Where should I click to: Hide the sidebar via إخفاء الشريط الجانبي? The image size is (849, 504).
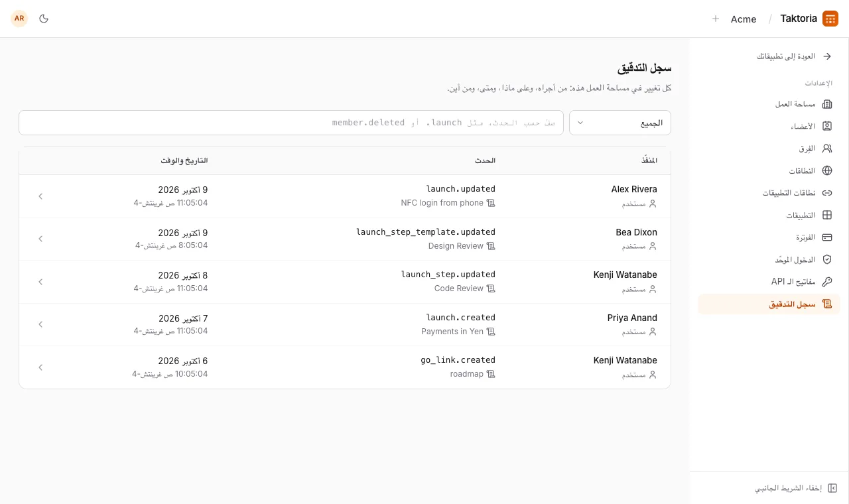(x=788, y=488)
